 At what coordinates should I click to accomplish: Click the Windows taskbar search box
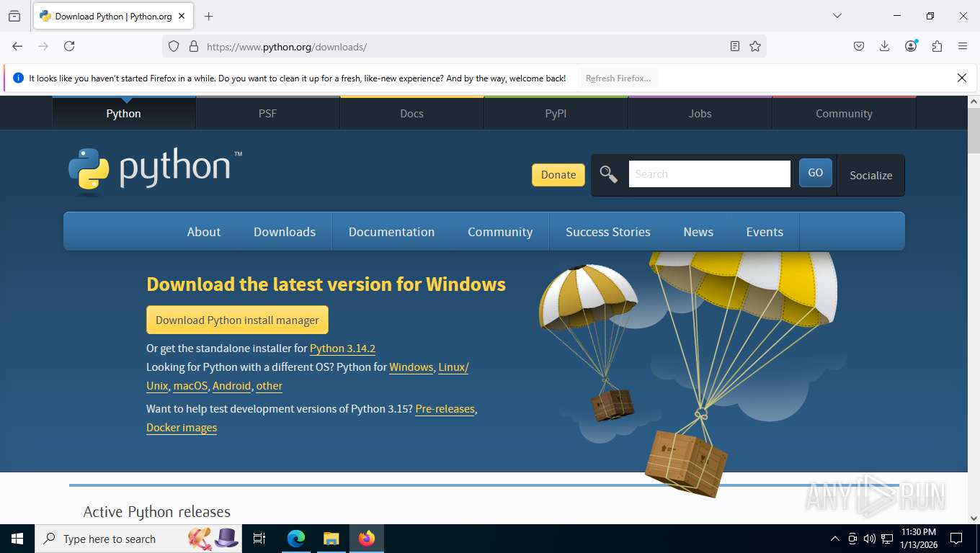click(137, 539)
